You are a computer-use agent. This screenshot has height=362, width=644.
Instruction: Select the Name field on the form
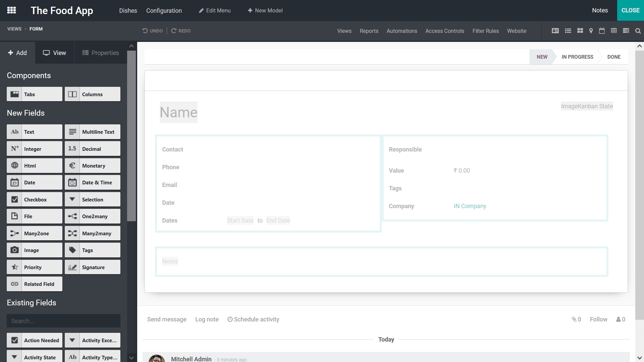pyautogui.click(x=178, y=112)
